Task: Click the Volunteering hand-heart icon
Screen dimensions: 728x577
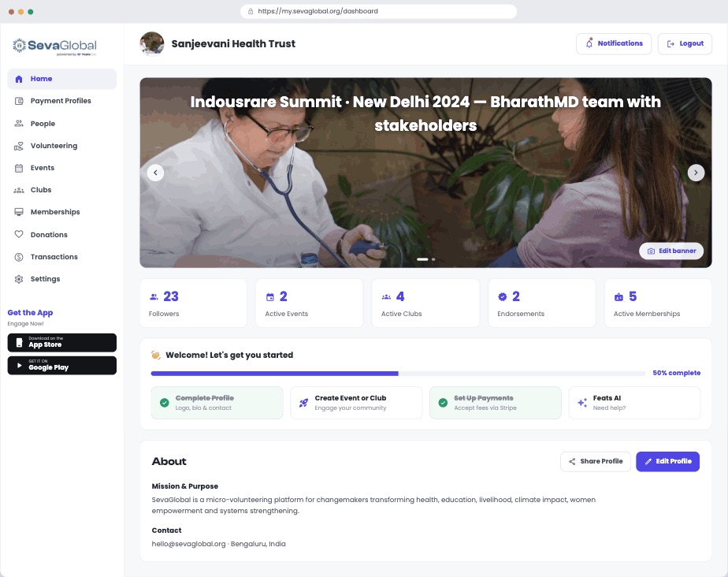Action: [19, 146]
